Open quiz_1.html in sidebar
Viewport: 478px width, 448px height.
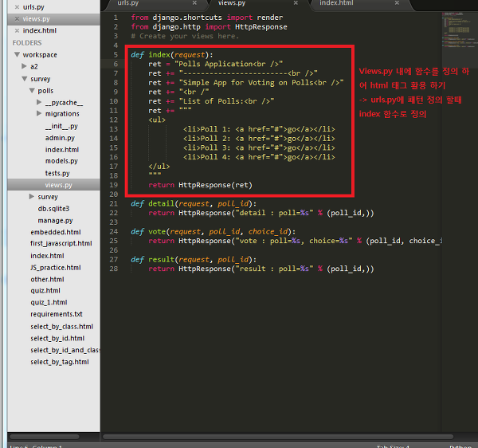point(49,303)
